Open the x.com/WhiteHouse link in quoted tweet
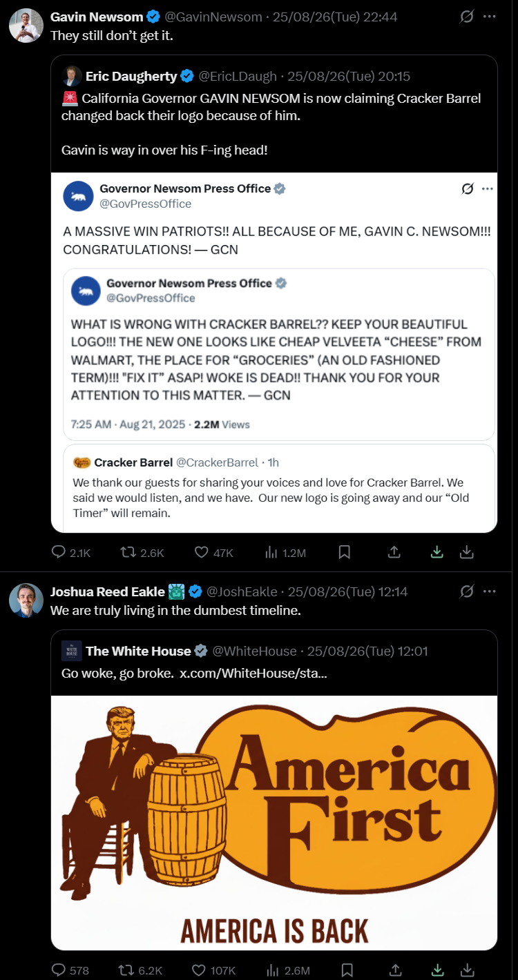The width and height of the screenshot is (518, 980). (x=253, y=673)
